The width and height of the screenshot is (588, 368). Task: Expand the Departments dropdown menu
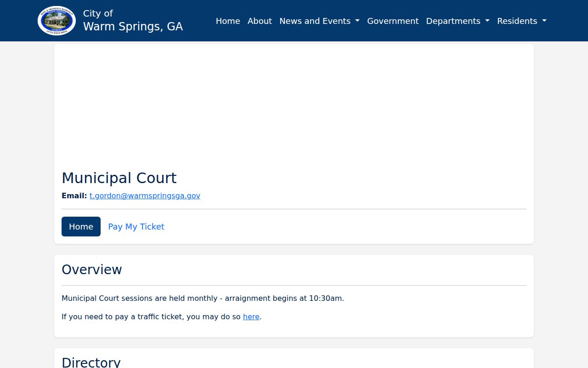458,21
